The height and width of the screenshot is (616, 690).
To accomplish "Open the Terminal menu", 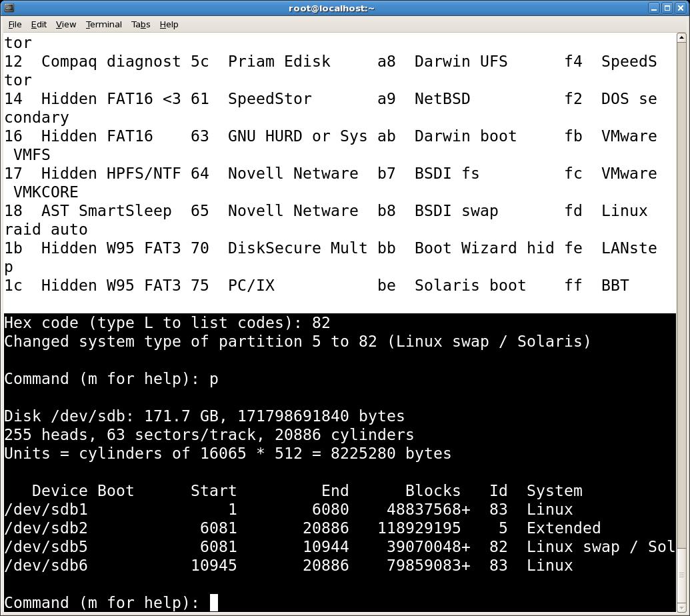I will coord(104,25).
